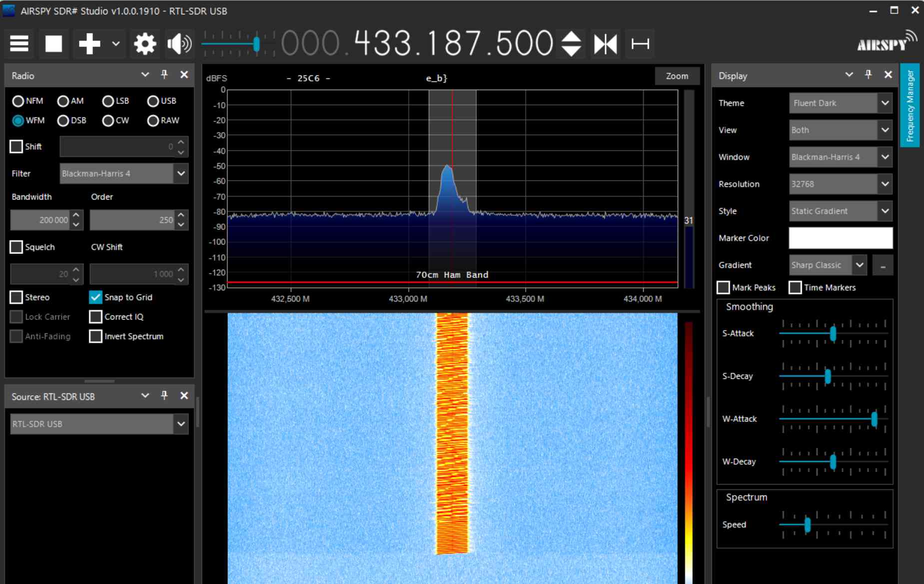The image size is (924, 584).
Task: Select AM demodulation mode
Action: click(x=70, y=101)
